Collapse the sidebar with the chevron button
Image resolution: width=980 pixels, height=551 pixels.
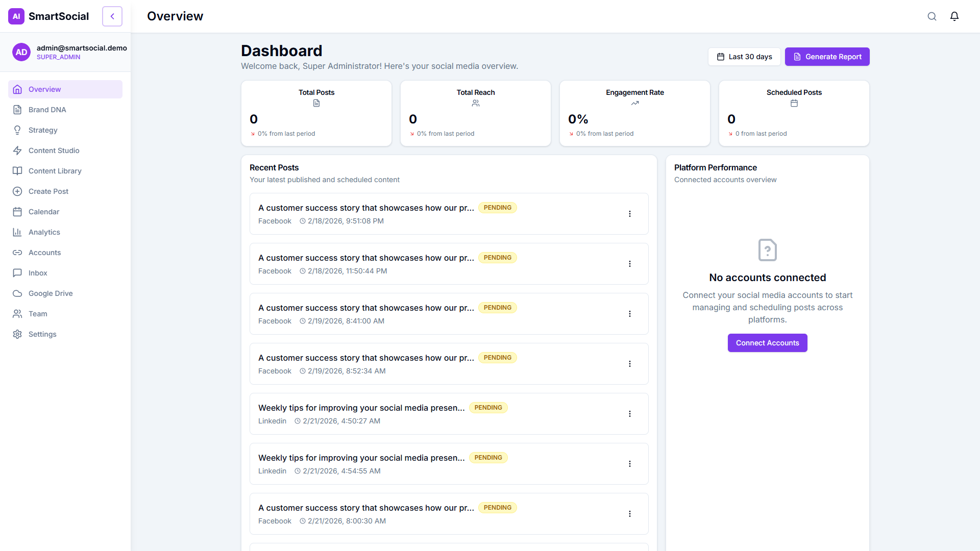tap(112, 16)
